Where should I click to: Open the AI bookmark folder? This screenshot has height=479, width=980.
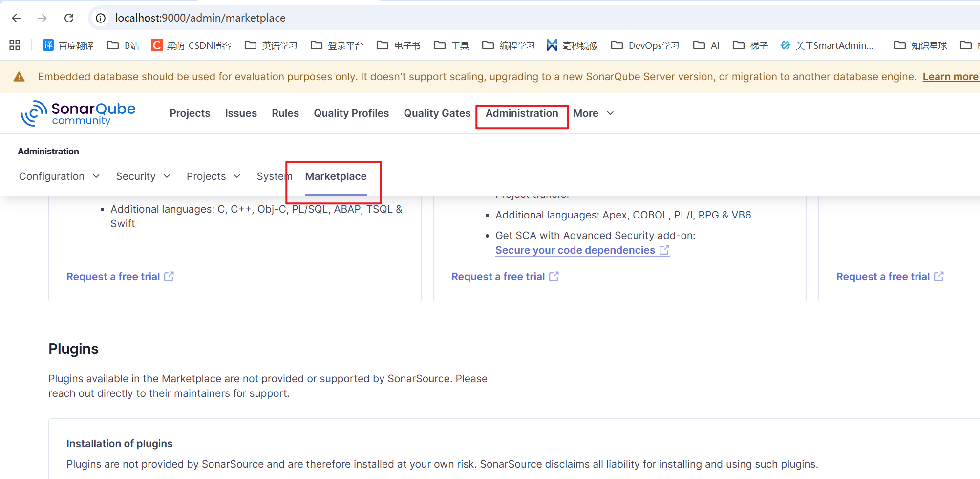[x=706, y=45]
